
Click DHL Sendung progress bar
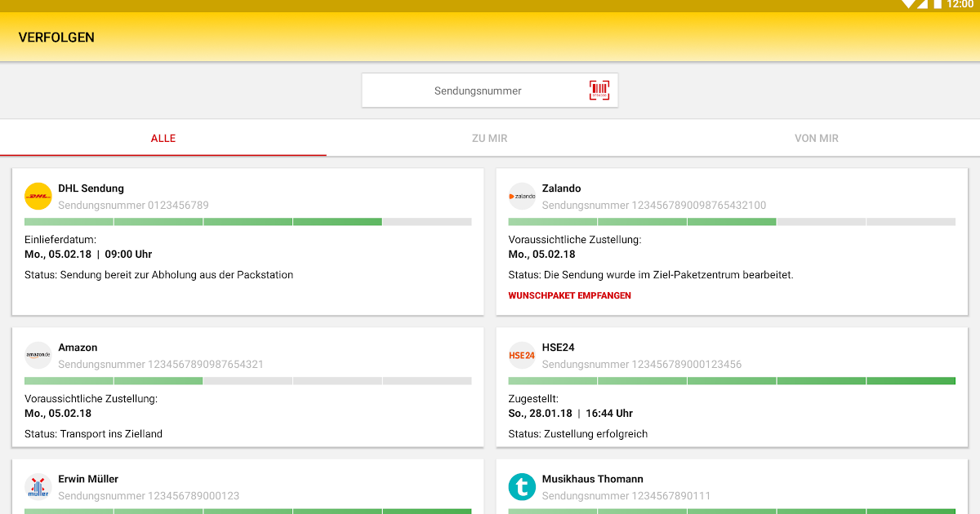point(247,222)
